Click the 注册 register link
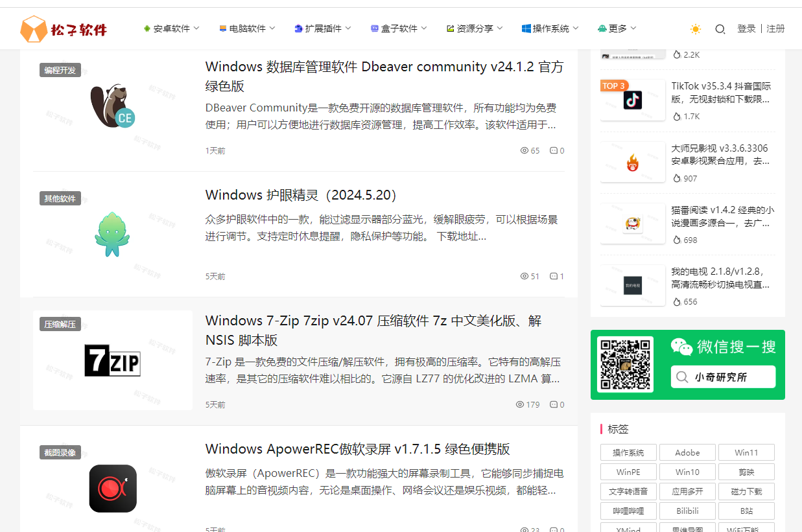Image resolution: width=802 pixels, height=532 pixels. (775, 29)
